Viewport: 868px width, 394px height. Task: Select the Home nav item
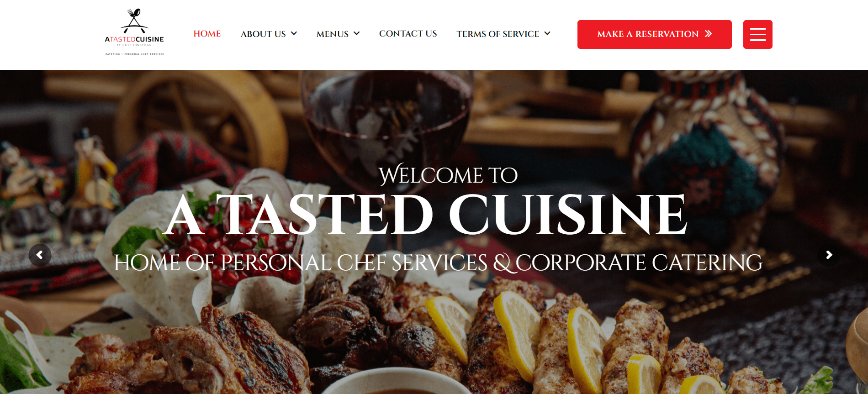[207, 34]
